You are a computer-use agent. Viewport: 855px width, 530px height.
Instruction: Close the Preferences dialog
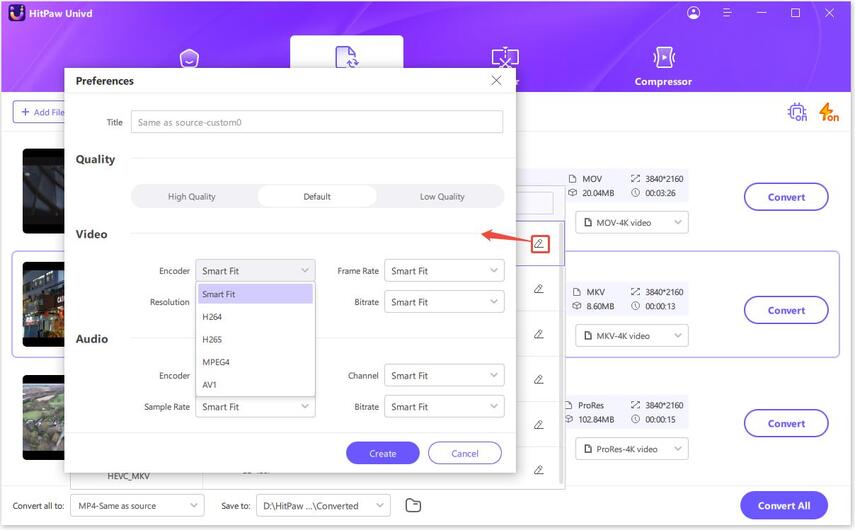coord(496,81)
